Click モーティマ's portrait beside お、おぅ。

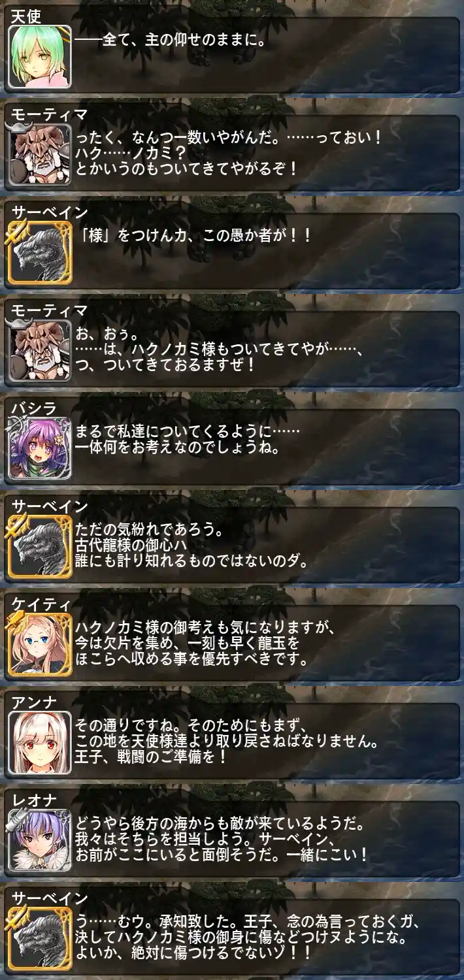tap(39, 351)
